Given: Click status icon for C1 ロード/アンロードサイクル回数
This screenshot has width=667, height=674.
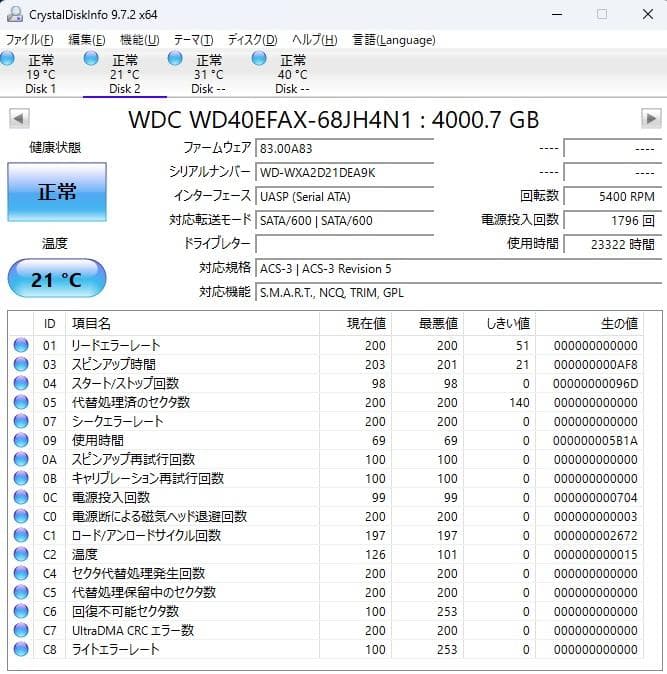Looking at the screenshot, I should pos(21,535).
